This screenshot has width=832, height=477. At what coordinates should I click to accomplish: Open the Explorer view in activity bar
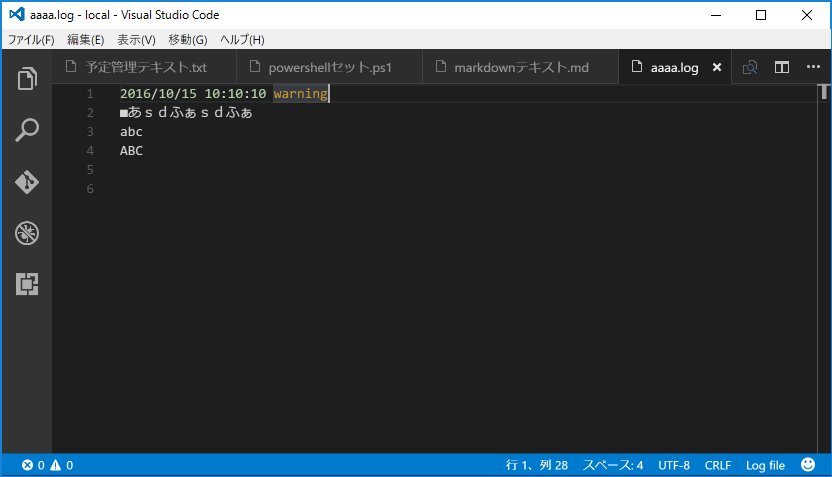27,79
